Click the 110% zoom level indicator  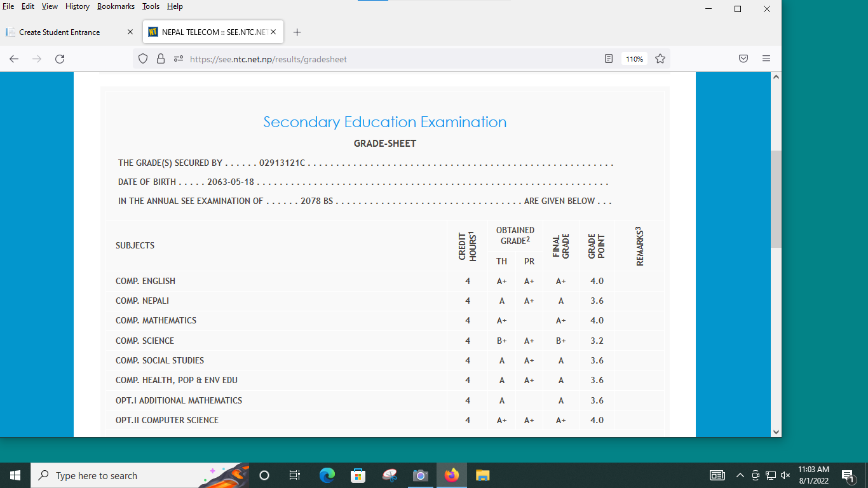coord(634,59)
